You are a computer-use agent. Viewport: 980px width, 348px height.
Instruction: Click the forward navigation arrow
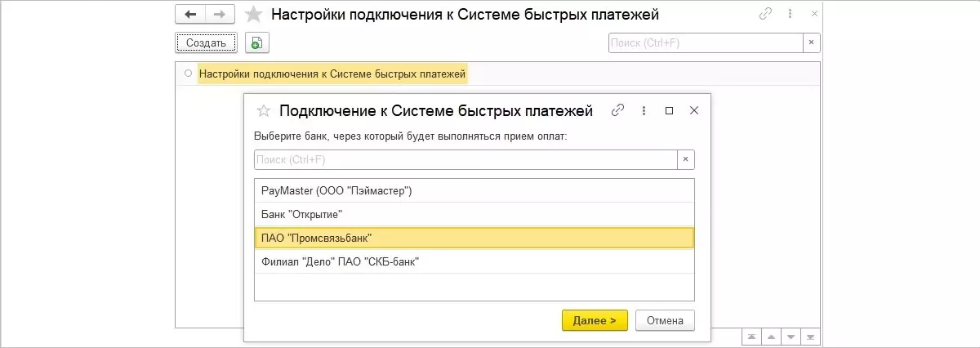pyautogui.click(x=220, y=14)
